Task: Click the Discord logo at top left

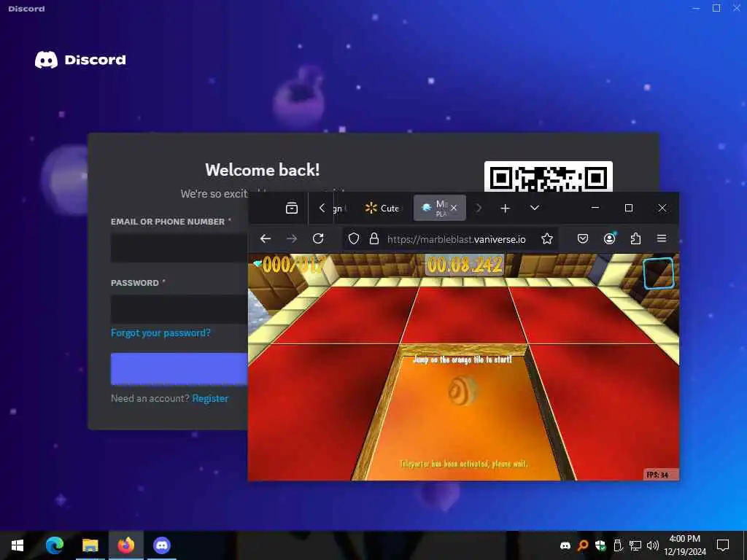Action: pos(80,60)
